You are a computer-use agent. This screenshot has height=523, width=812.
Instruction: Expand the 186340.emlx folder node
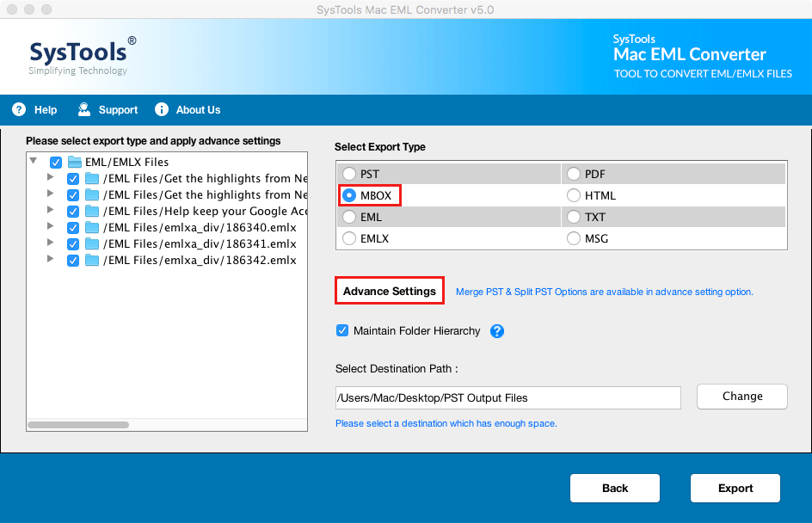tap(50, 225)
